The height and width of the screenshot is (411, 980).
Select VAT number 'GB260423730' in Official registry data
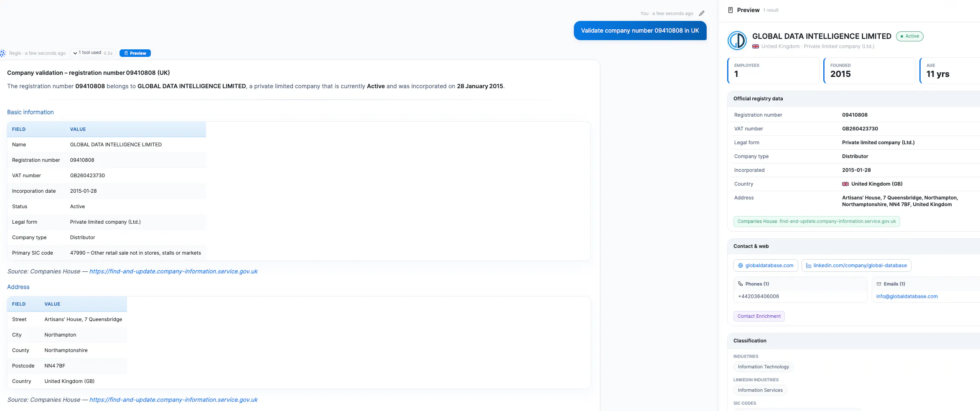860,129
